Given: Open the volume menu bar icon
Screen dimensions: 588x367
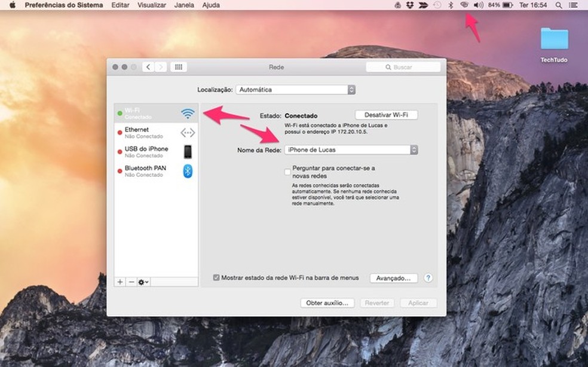Looking at the screenshot, I should pos(478,5).
